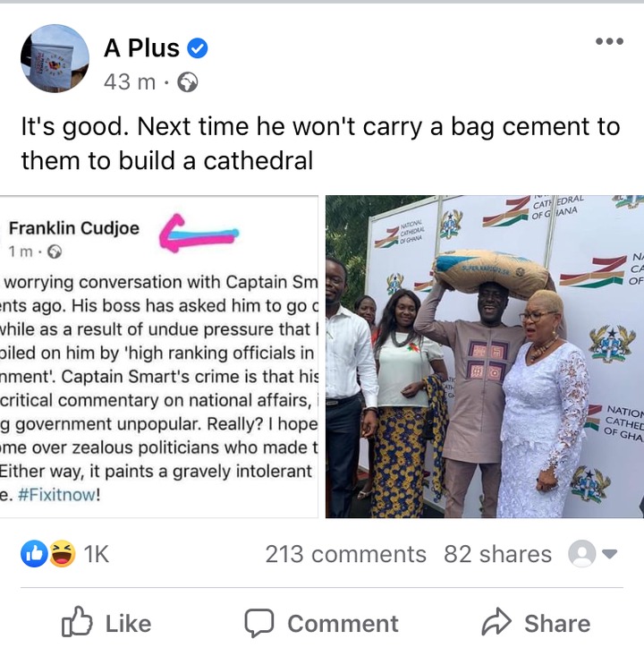Screen dimensions: 644x656
Task: View the 82 shares list
Action: [x=497, y=554]
